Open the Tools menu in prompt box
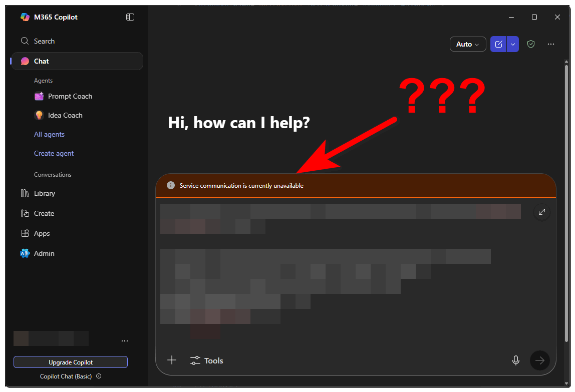 pos(206,360)
